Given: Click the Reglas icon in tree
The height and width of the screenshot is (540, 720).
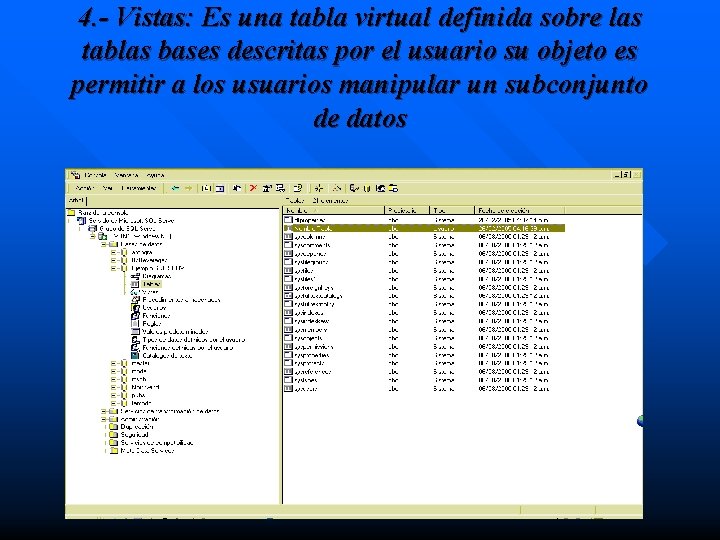Looking at the screenshot, I should 135,324.
